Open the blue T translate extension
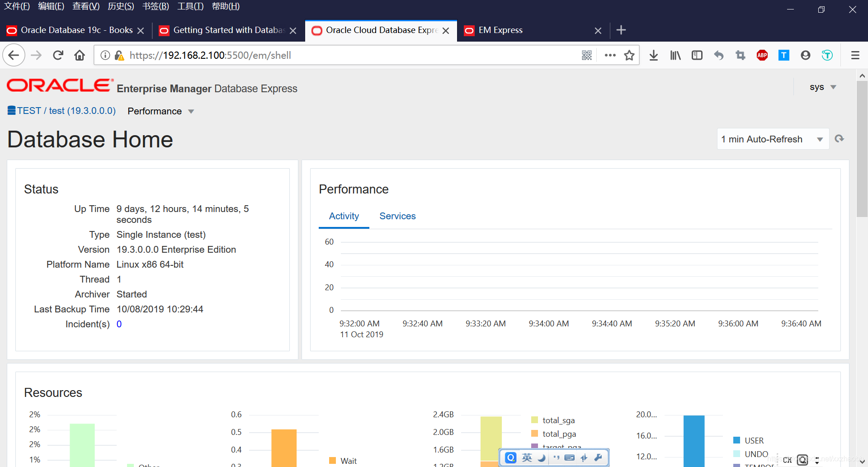868x467 pixels. tap(784, 55)
